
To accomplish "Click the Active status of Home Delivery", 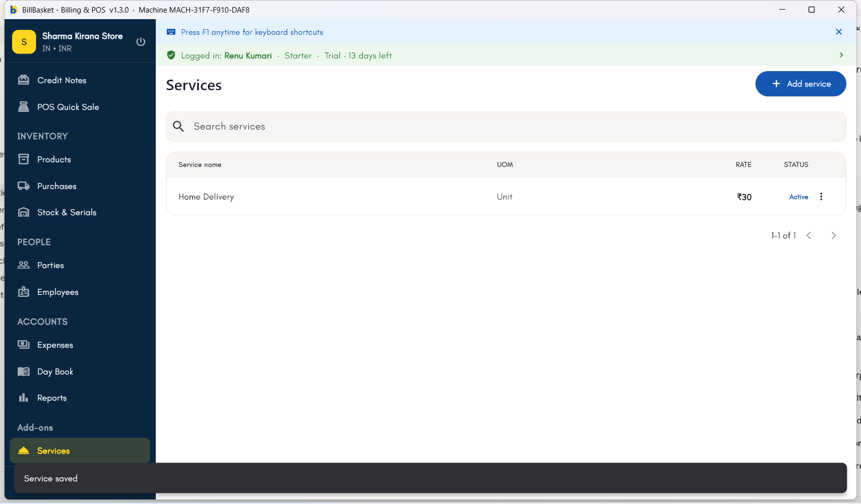I will point(798,197).
